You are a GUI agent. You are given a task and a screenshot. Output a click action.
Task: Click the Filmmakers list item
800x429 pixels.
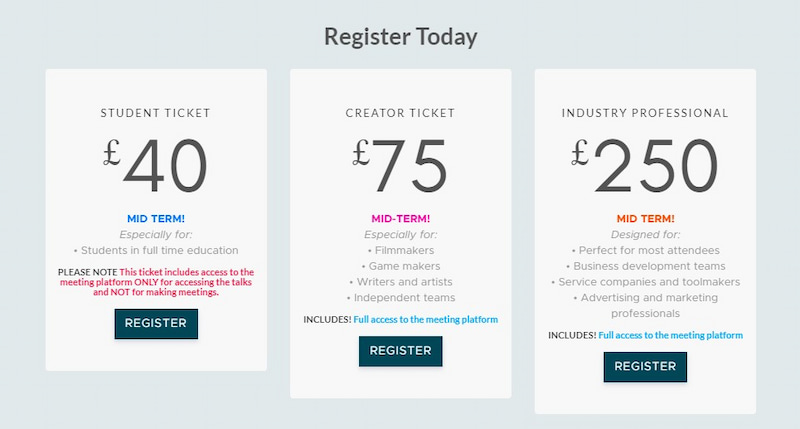(x=400, y=250)
